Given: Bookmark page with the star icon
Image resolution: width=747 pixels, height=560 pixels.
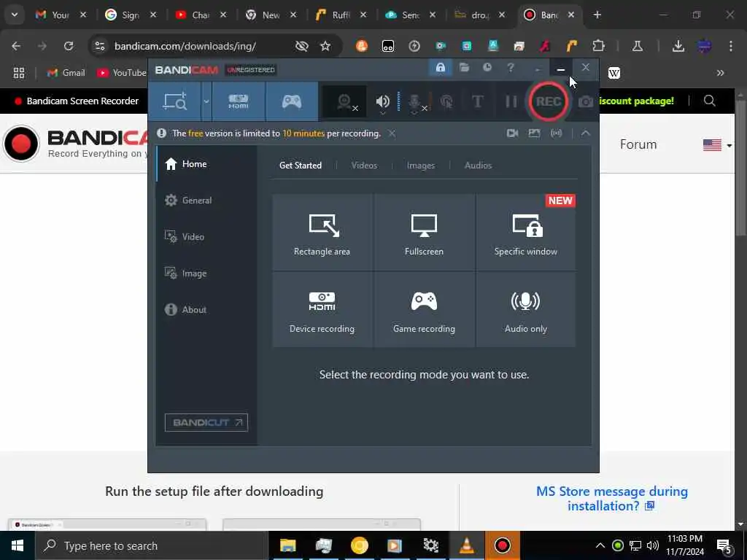Looking at the screenshot, I should coord(325,46).
